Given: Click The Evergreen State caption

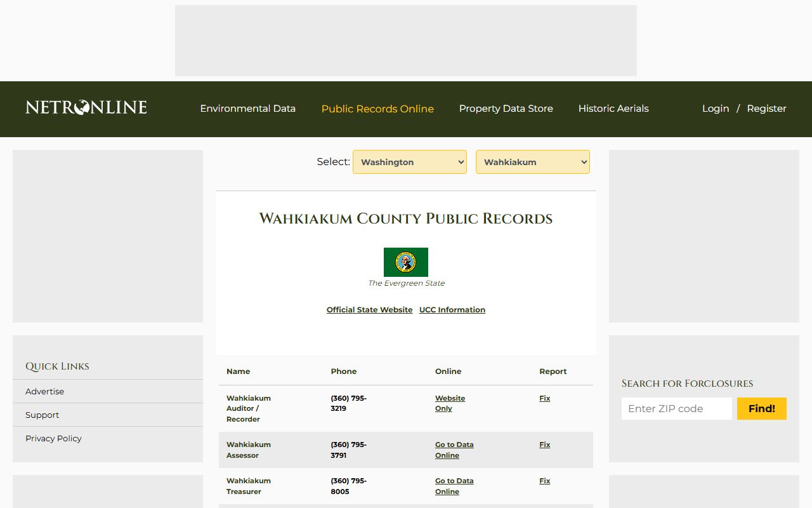Looking at the screenshot, I should click(x=406, y=283).
